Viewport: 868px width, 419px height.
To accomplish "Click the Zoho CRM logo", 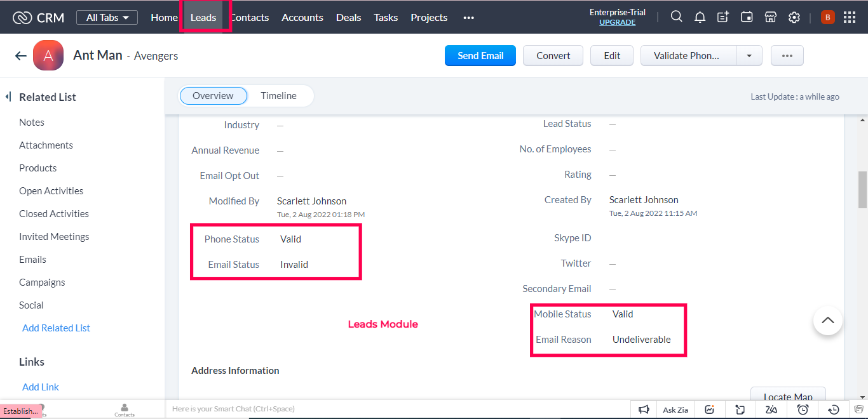I will (38, 18).
